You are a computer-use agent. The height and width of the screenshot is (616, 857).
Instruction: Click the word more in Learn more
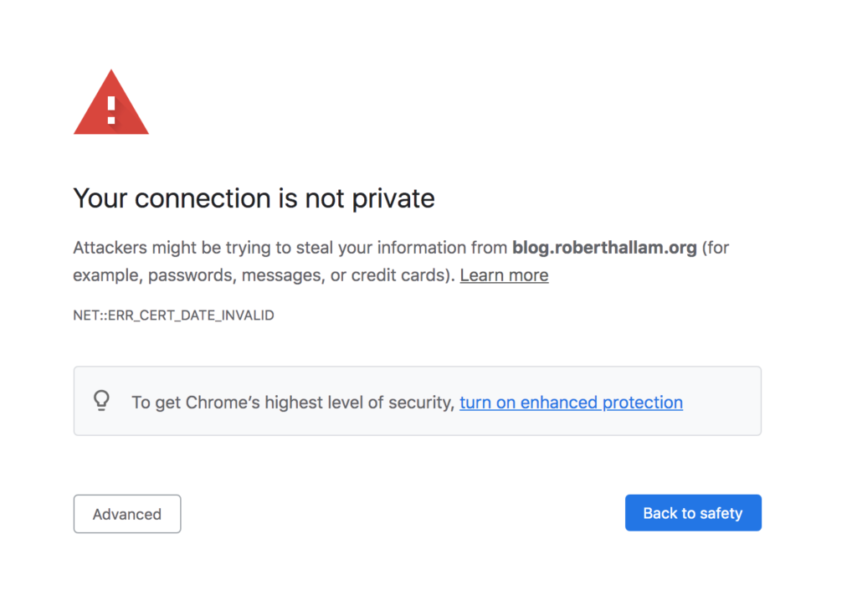[526, 275]
